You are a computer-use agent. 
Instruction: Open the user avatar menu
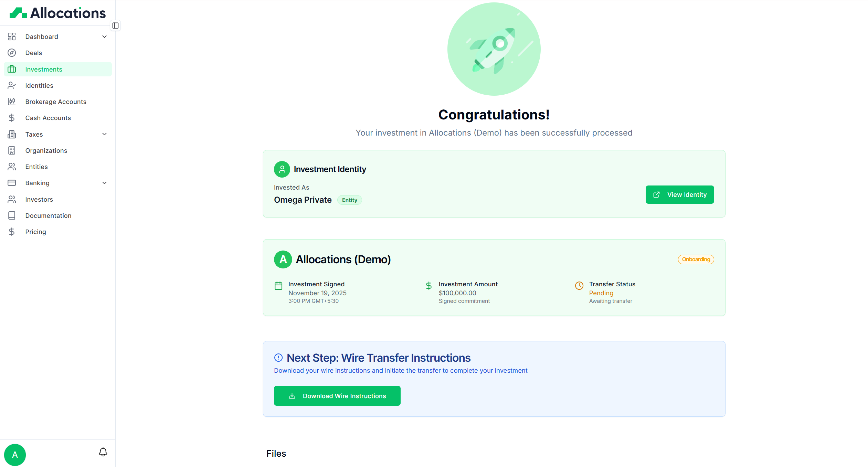coord(15,455)
